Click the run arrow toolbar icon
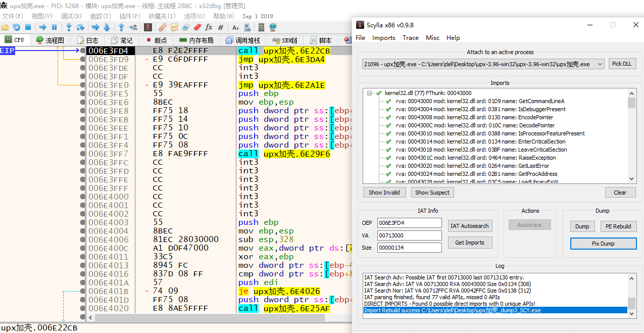Viewport: 644px width, 333px height. point(43,27)
